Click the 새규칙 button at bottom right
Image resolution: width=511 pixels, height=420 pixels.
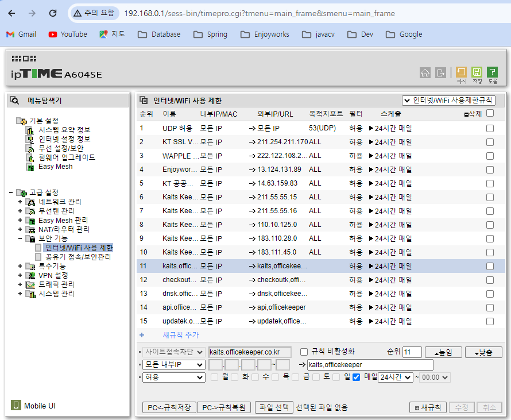(428, 407)
